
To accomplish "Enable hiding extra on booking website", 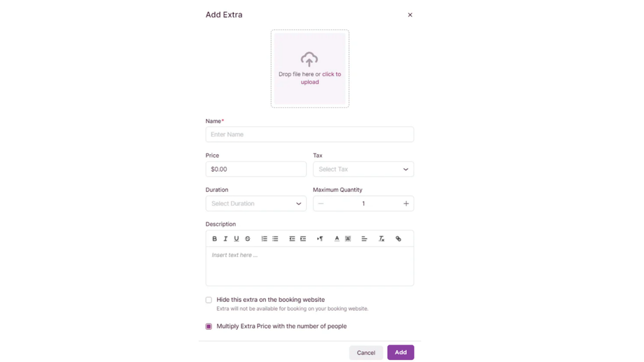I will [x=209, y=300].
